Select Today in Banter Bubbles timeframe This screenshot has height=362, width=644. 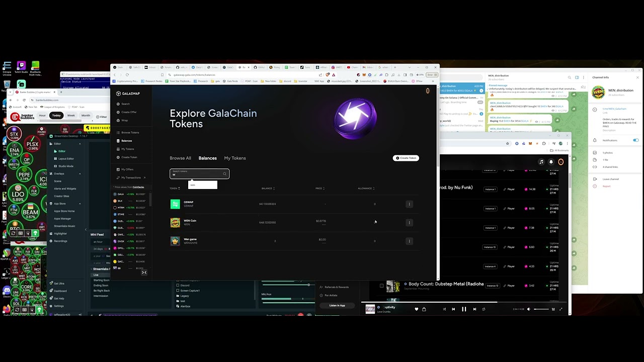[x=56, y=116]
